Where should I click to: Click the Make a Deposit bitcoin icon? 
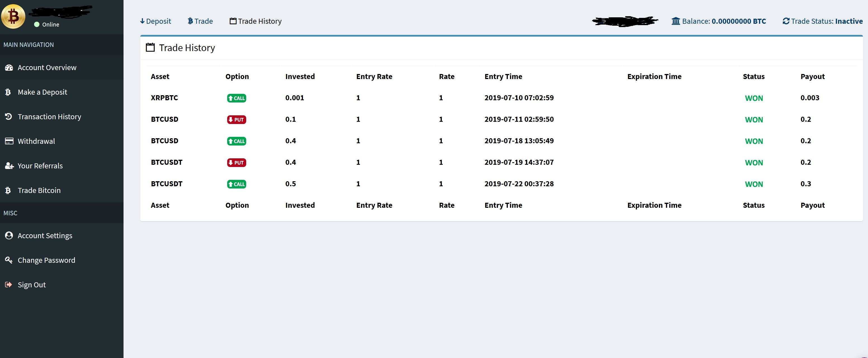(x=8, y=92)
